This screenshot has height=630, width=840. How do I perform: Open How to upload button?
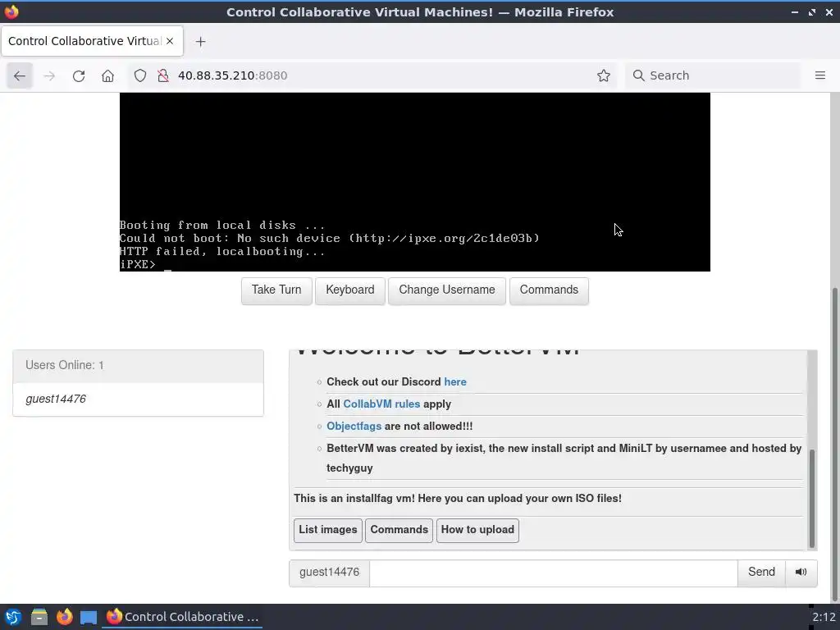tap(477, 530)
